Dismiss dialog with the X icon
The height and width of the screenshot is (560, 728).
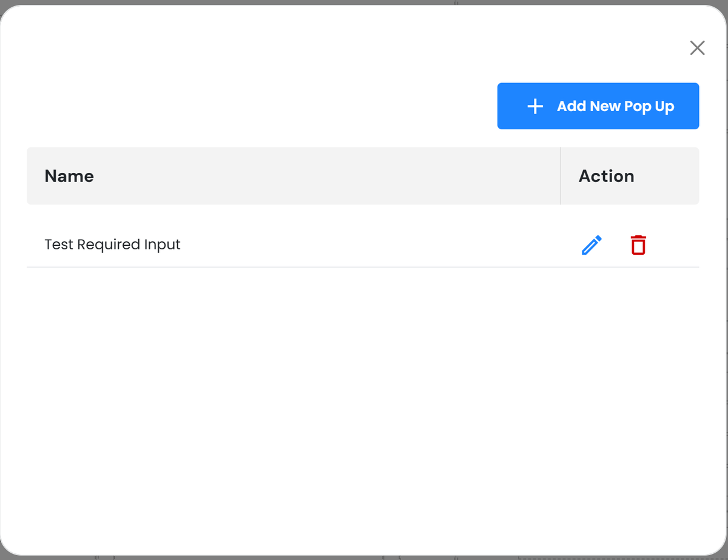pos(697,48)
